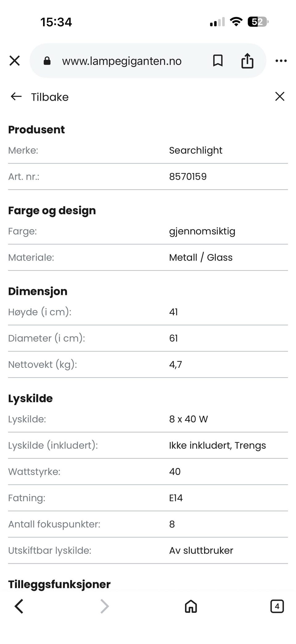The image size is (296, 644).
Task: Tap the left arrow beside Tilbake
Action: pos(16,97)
